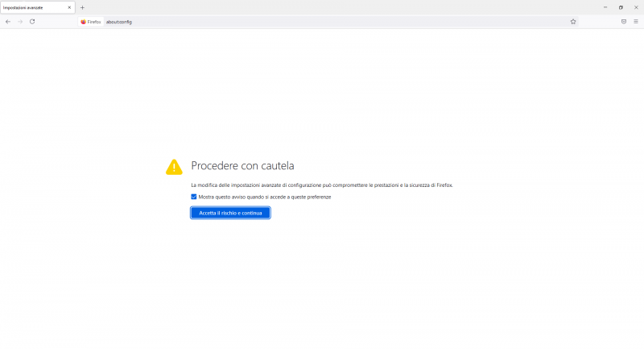Image resolution: width=644 pixels, height=349 pixels.
Task: Open the Pocket save icon
Action: coord(623,22)
